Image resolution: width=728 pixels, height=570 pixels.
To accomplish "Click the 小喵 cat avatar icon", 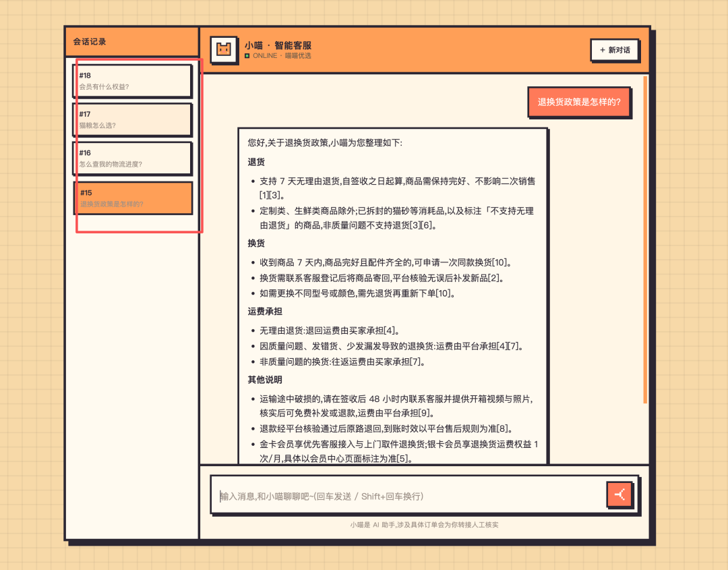I will [x=224, y=49].
